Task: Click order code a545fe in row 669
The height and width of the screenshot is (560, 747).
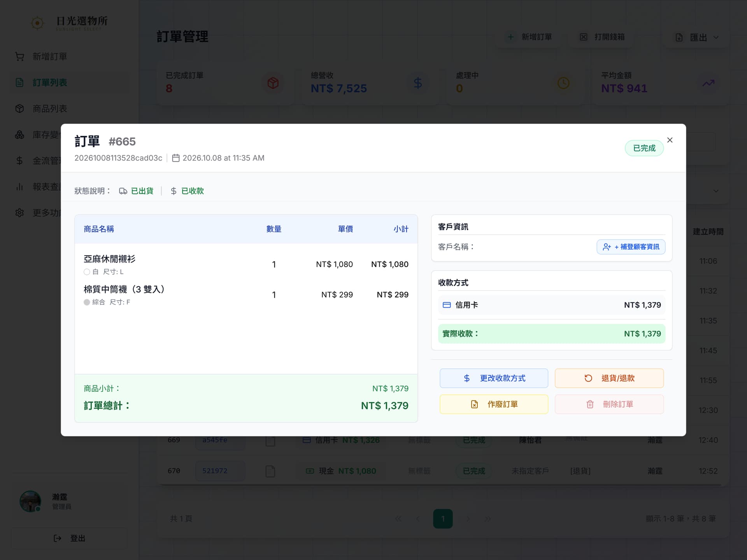Action: (x=220, y=441)
